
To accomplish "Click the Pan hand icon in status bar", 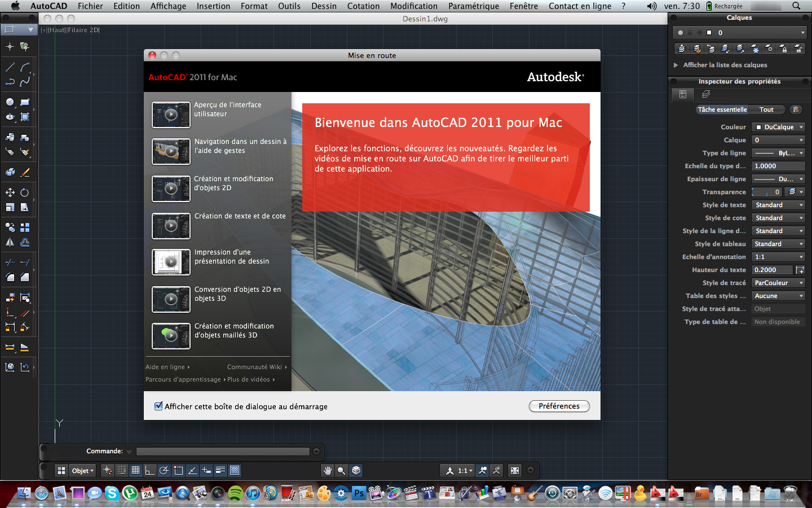I will [327, 470].
